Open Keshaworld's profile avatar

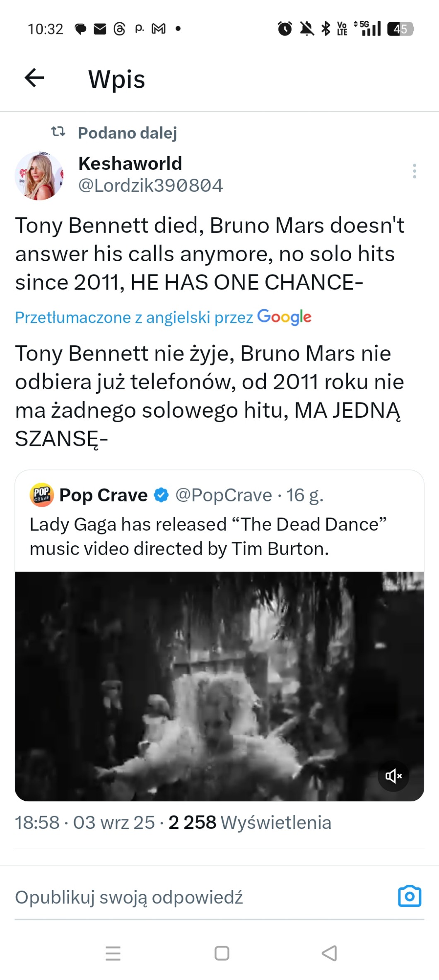coord(39,176)
